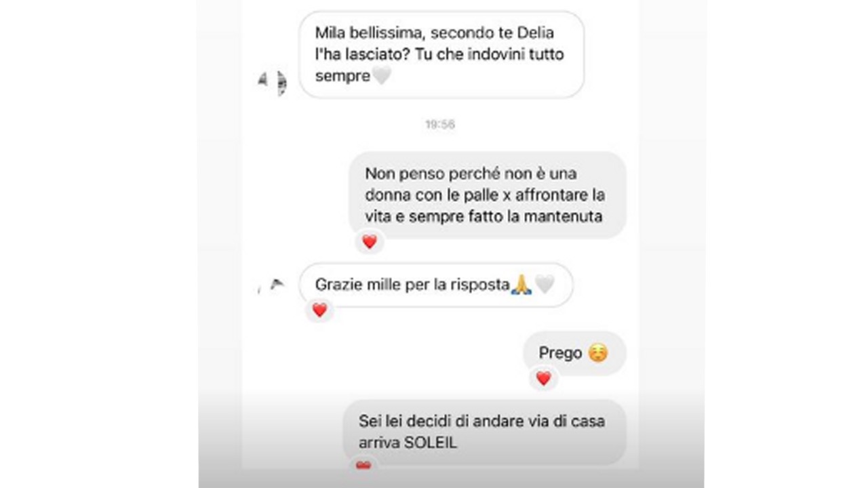Screen dimensions: 868x488
Task: Open sender's avatar beside 'Mila bellissima' message
Action: 273,83
